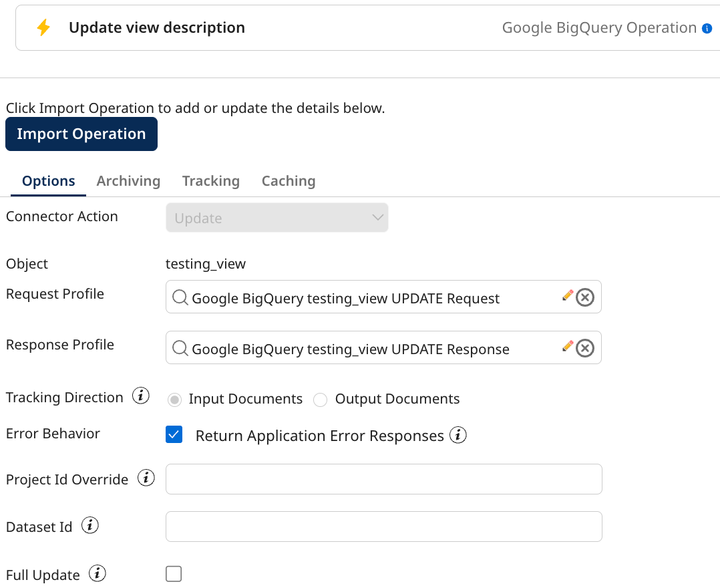Click the search icon in Request Profile field
The height and width of the screenshot is (588, 720).
(x=181, y=297)
